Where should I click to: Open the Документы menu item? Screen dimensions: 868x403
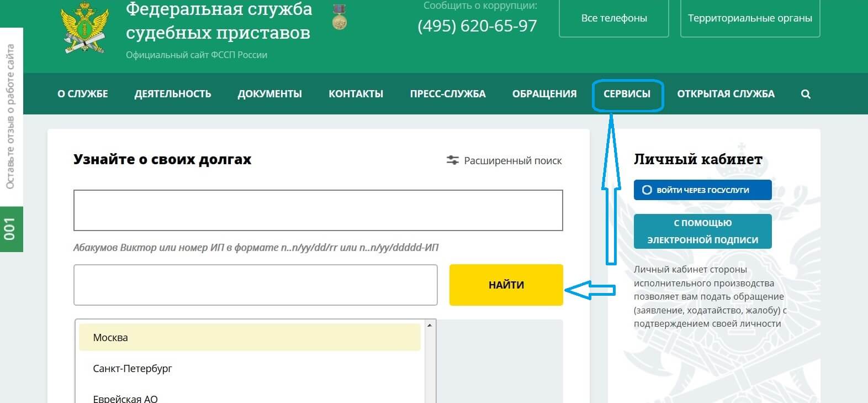pyautogui.click(x=269, y=94)
